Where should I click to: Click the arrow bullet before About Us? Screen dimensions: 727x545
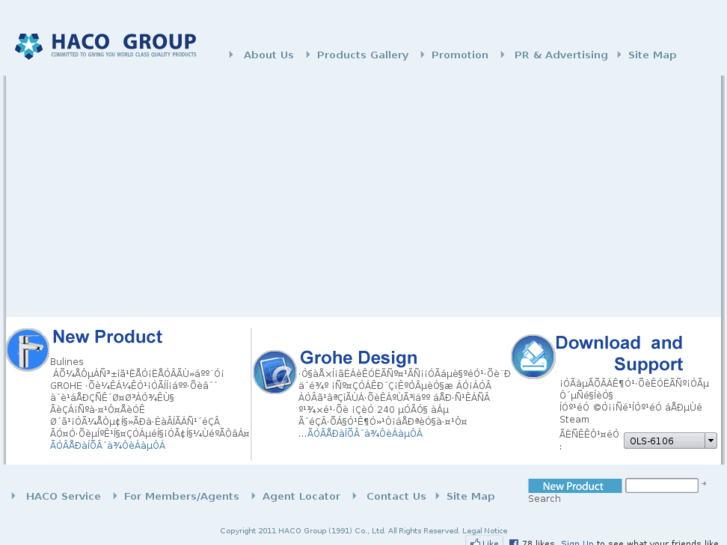click(231, 55)
